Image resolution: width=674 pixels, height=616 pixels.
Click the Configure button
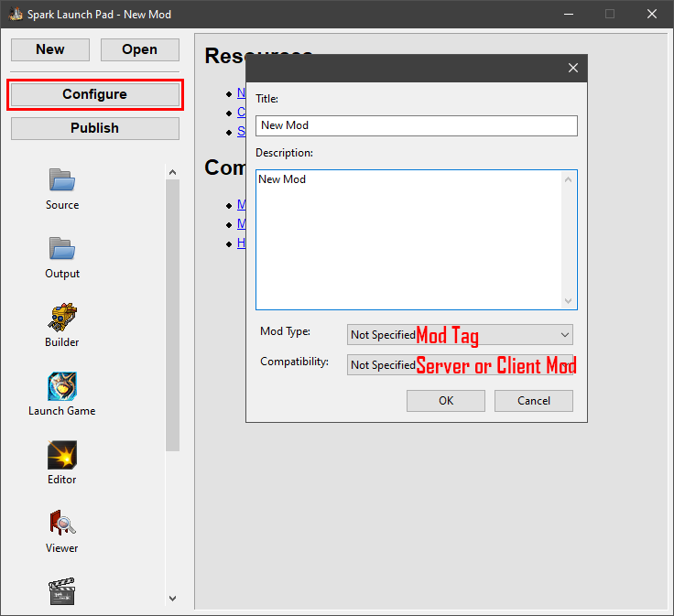[95, 94]
